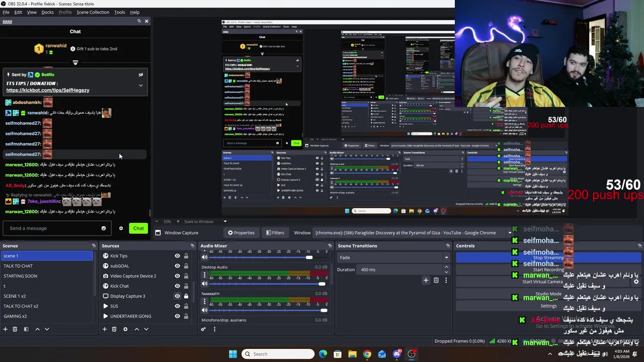Remove selected scene with trash icon

tap(15, 329)
